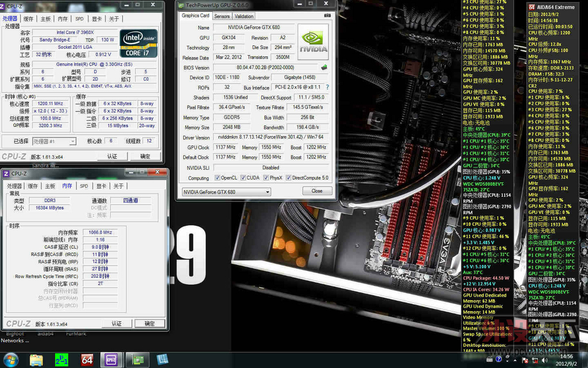The width and height of the screenshot is (588, 368).
Task: Click the Bus Interface question mark icon
Action: (327, 87)
